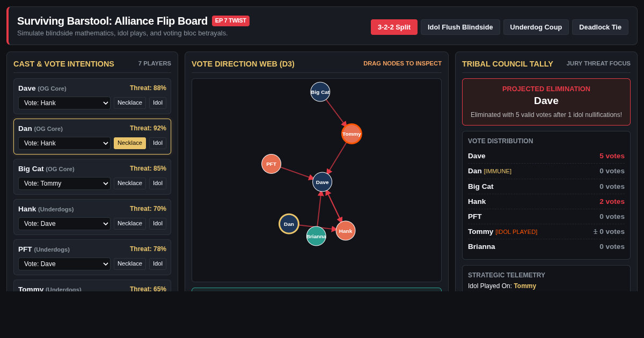Select the 3-2-2 Split scenario
Screen dimensions: 644x338
[394, 27]
